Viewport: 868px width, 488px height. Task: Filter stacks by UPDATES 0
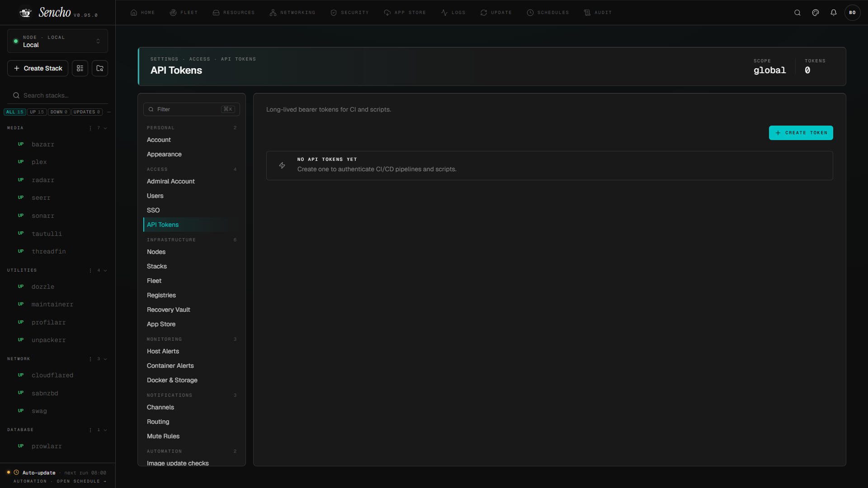(x=87, y=112)
